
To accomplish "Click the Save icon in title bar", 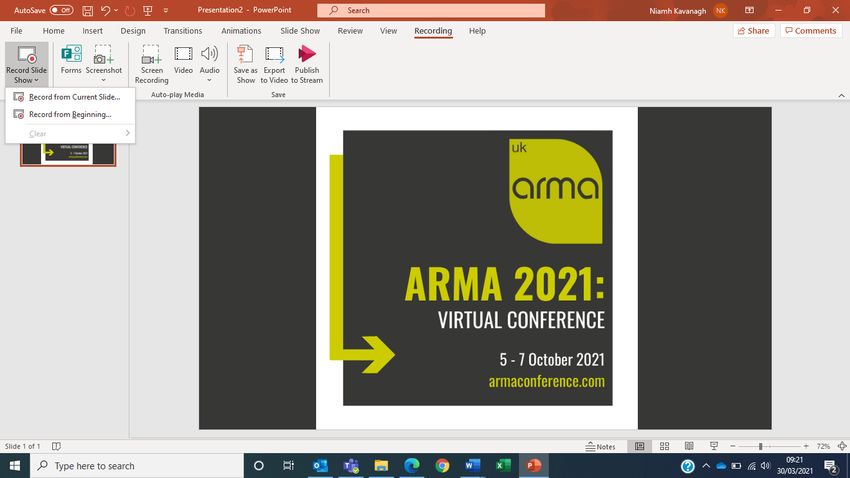I will click(x=87, y=10).
